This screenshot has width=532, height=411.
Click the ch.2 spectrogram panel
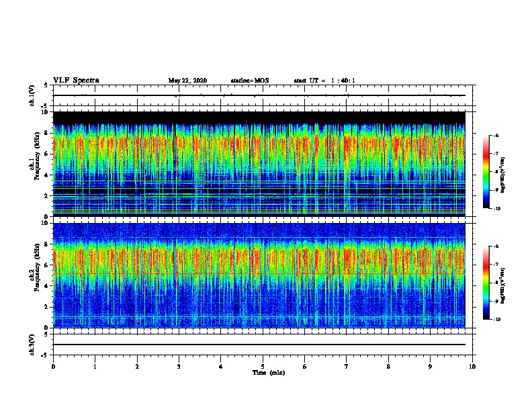tap(259, 275)
